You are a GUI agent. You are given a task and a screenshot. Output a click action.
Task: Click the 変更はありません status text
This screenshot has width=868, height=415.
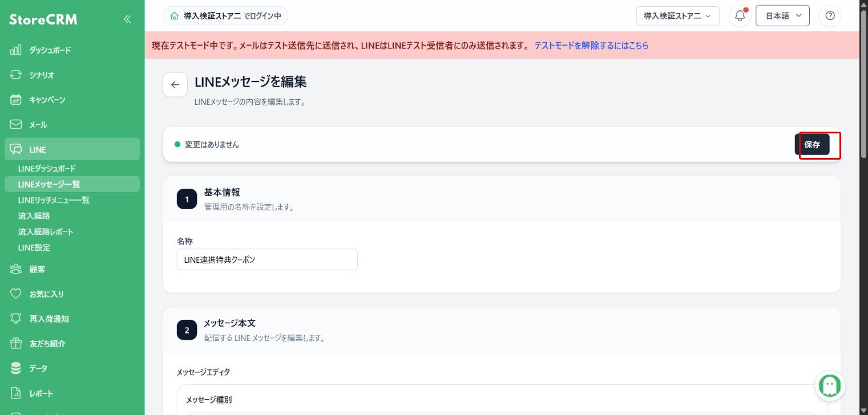(x=212, y=145)
